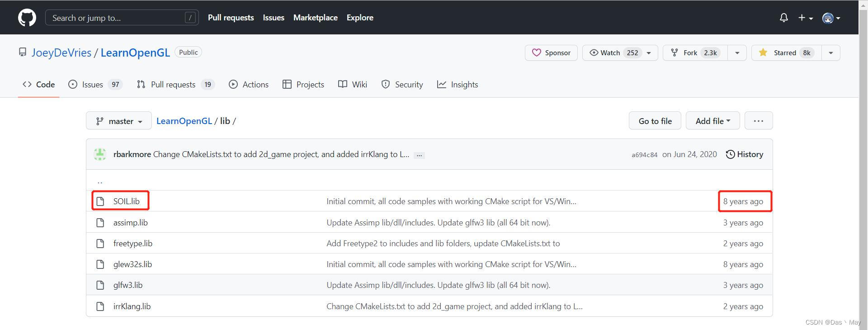Open the user avatar menu

click(x=831, y=18)
